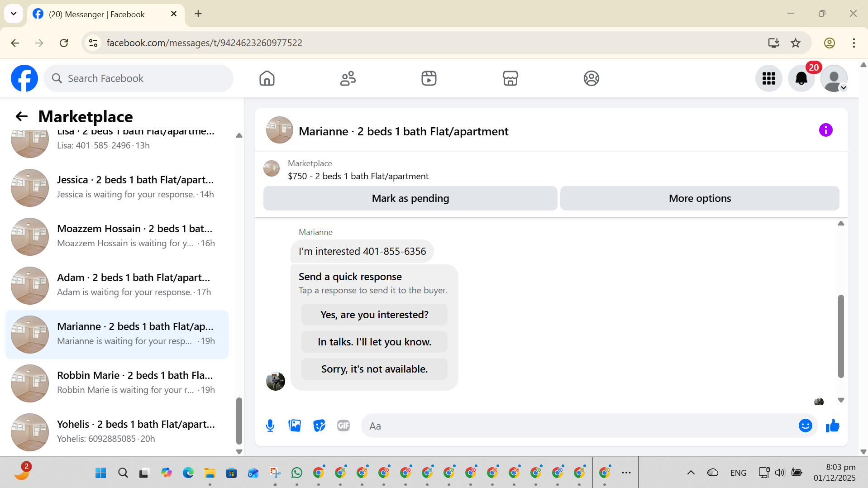The width and height of the screenshot is (868, 488).
Task: Open notifications bell with 20 badge
Action: pos(801,78)
